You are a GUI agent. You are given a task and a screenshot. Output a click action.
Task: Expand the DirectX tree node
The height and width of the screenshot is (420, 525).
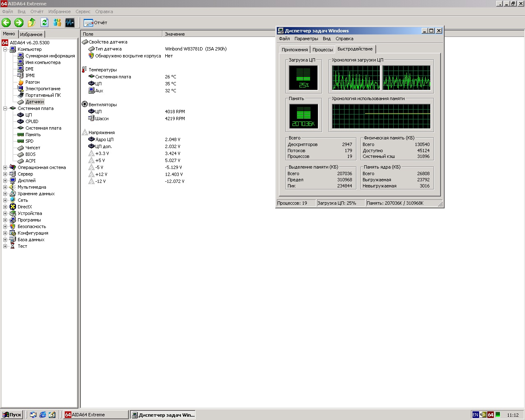point(5,207)
